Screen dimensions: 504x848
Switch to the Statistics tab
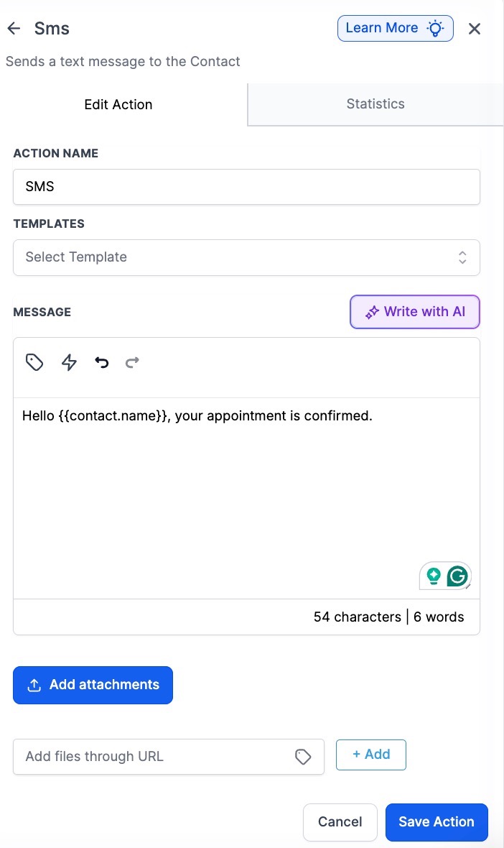[x=375, y=104]
